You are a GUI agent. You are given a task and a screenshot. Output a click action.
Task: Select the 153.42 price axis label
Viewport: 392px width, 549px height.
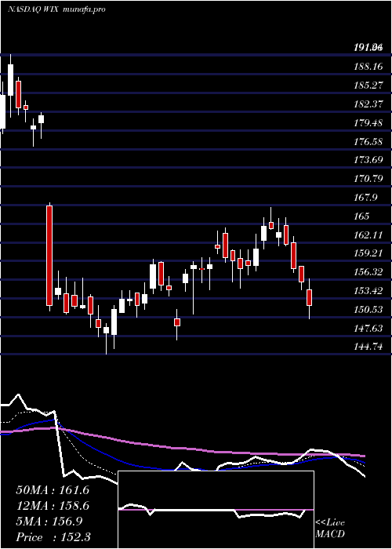point(367,291)
